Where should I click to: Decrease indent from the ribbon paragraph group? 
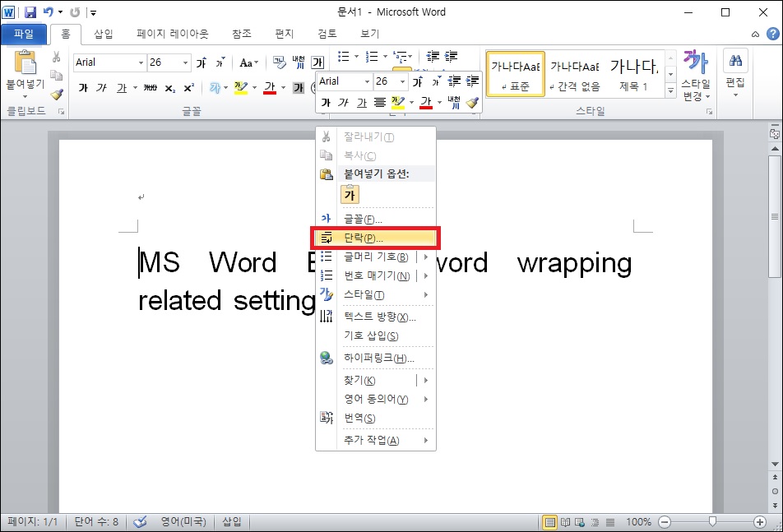(x=433, y=57)
